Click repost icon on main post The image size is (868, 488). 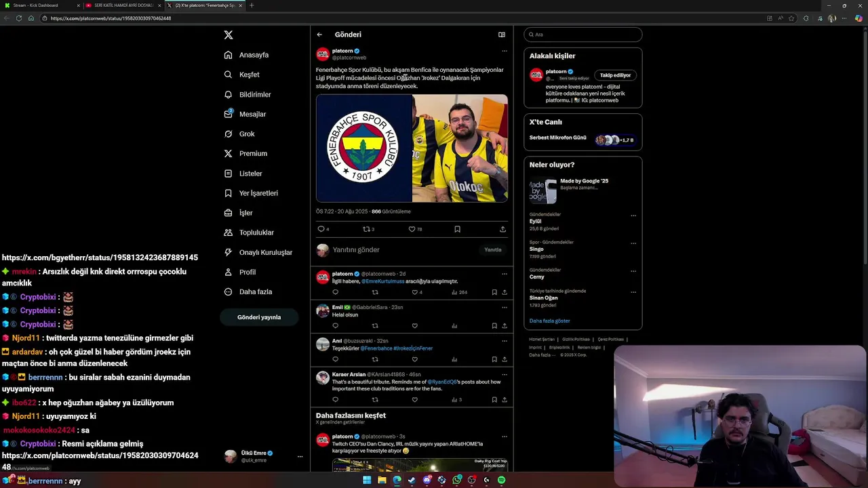tap(366, 229)
